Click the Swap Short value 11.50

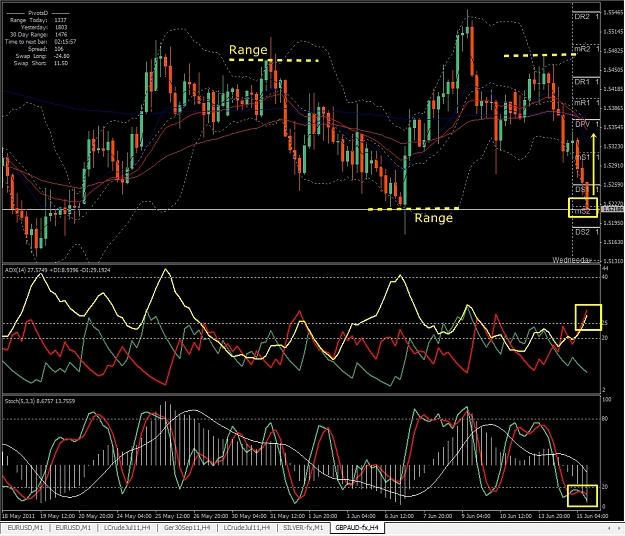(61, 63)
